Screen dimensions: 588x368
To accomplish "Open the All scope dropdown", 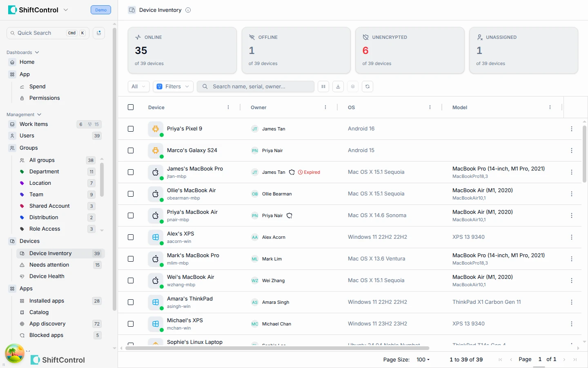I will click(x=138, y=87).
